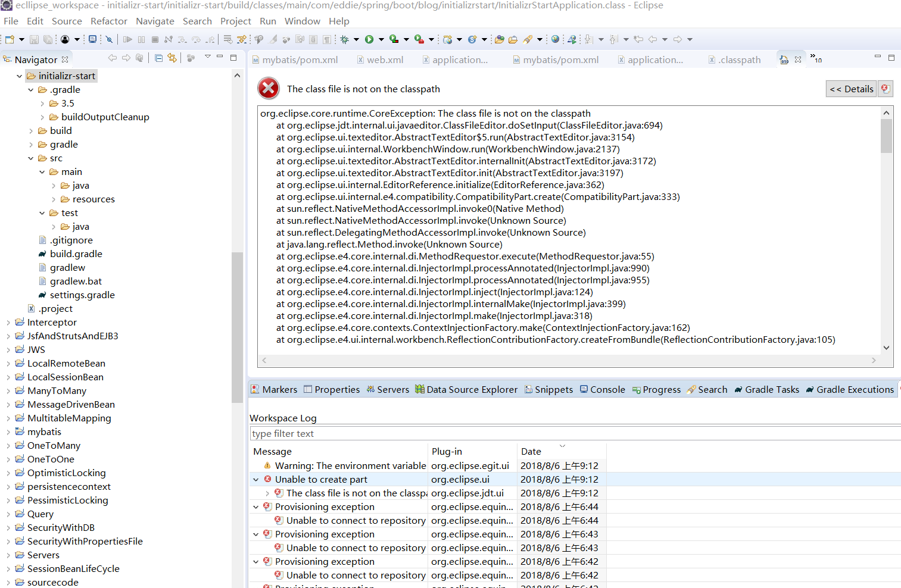
Task: Select 'Warning: The environment variable' log row
Action: coord(429,466)
